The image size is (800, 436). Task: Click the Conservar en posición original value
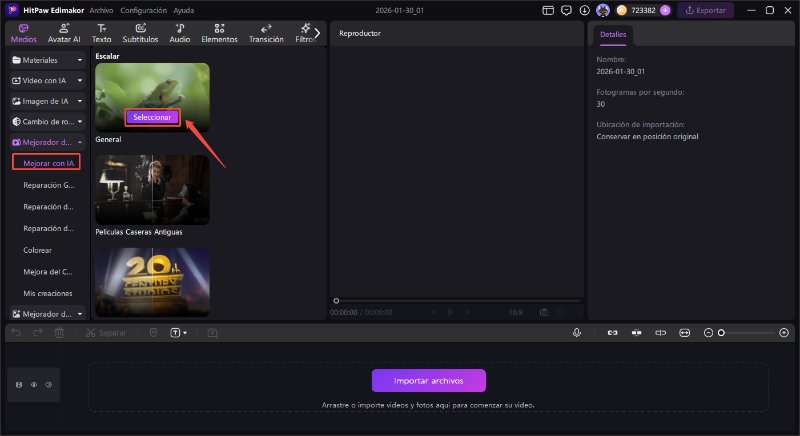point(647,137)
